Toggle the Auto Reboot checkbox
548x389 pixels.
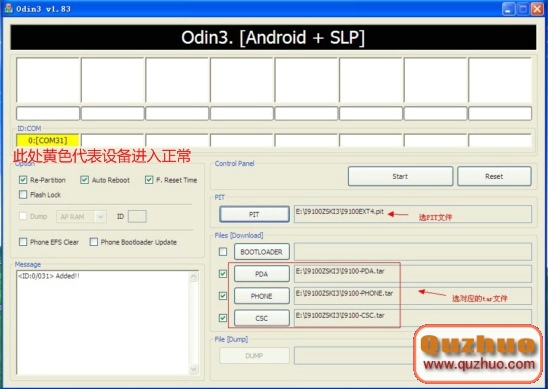coord(84,180)
